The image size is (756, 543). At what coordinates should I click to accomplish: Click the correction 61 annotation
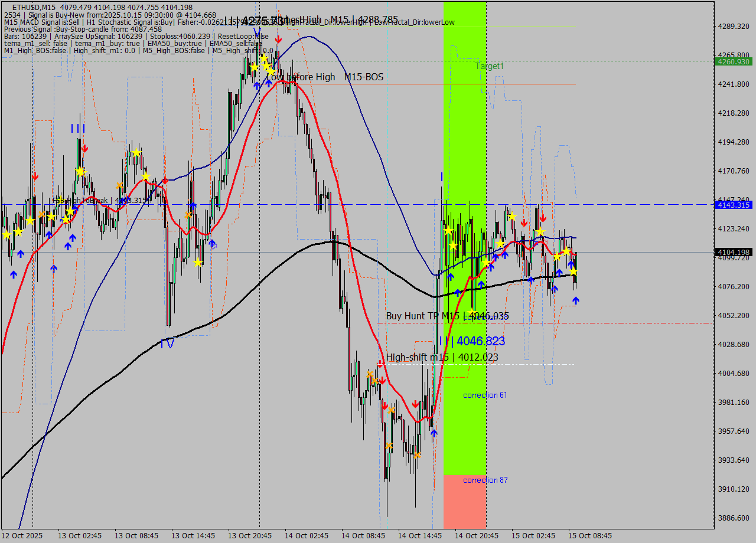coord(485,395)
